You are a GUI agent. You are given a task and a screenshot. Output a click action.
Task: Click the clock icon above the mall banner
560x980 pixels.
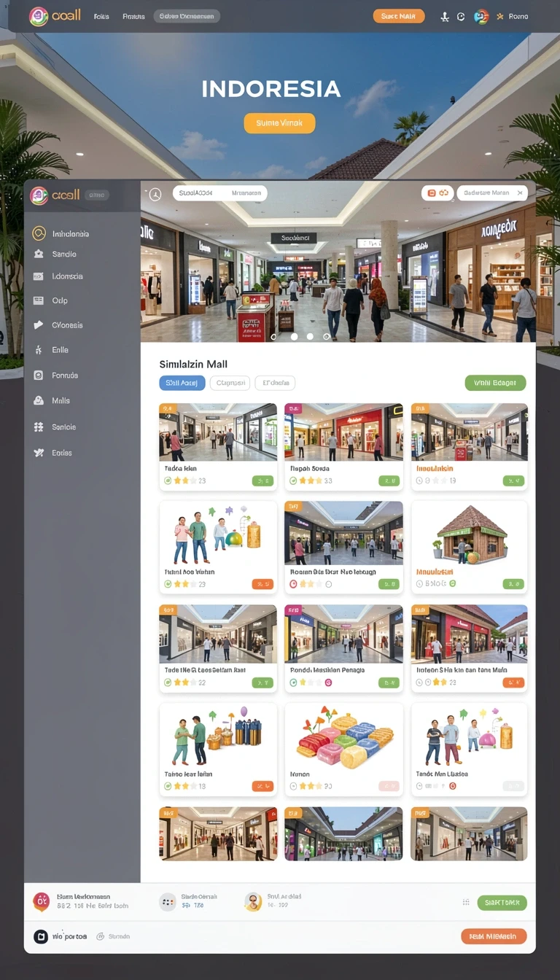tap(155, 194)
